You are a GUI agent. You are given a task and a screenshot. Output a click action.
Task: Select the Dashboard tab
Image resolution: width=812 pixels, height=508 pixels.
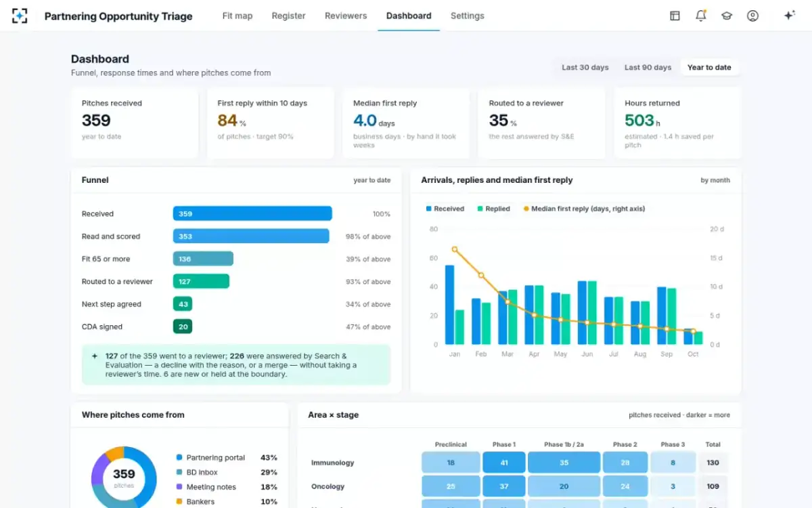409,16
